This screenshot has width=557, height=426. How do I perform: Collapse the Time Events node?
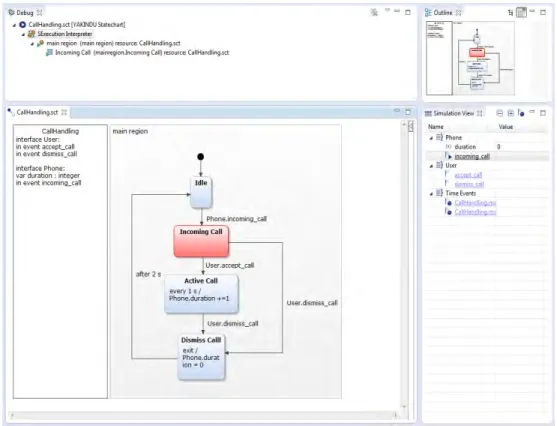[431, 194]
